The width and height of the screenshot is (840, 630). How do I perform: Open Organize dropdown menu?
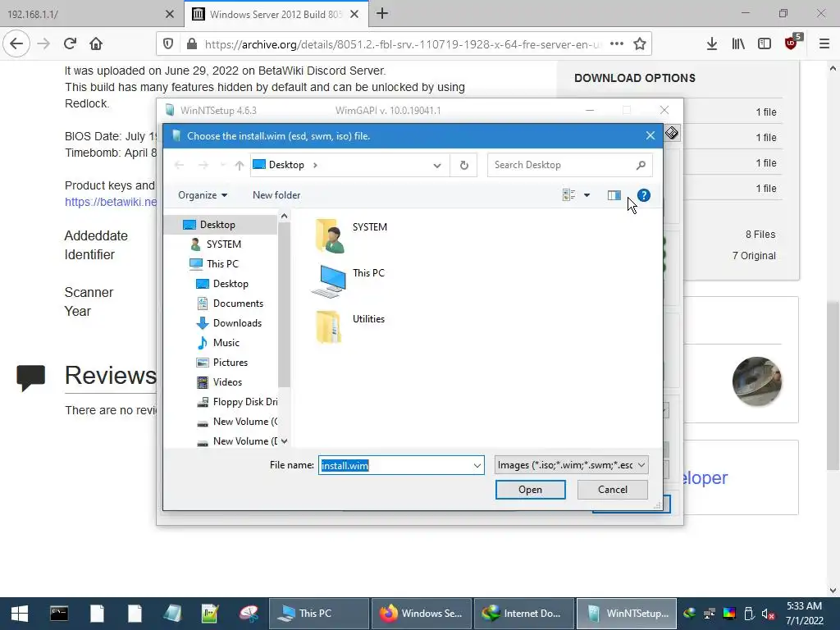[203, 195]
